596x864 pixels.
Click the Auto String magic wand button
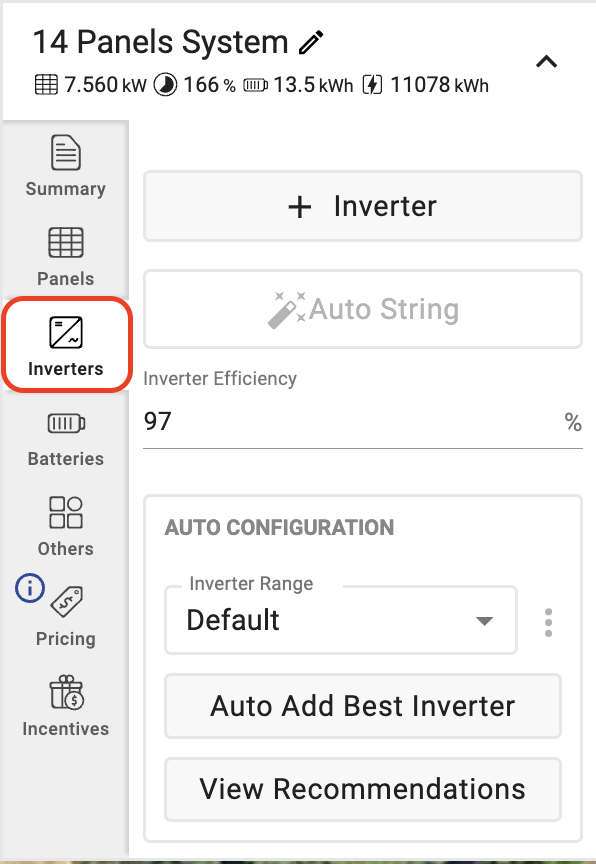(x=363, y=309)
